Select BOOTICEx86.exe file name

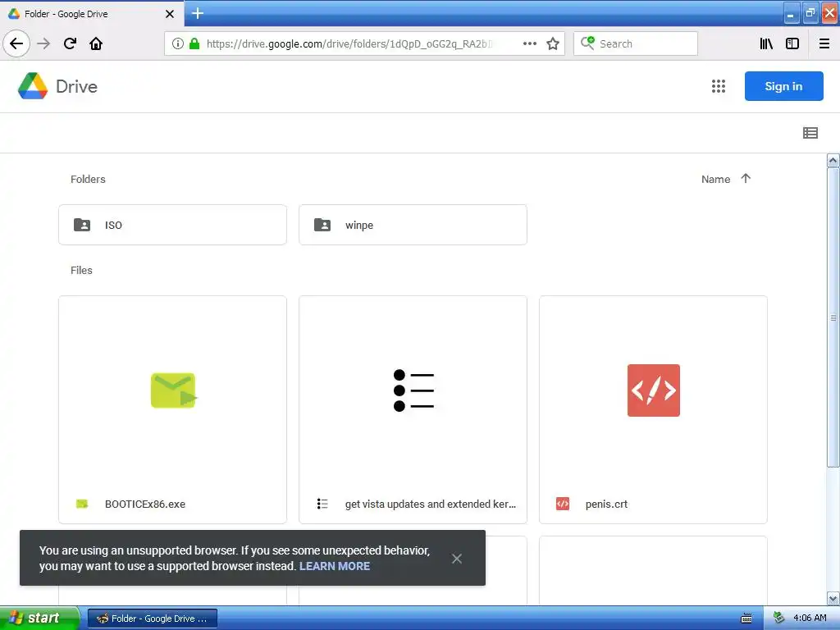pyautogui.click(x=145, y=504)
